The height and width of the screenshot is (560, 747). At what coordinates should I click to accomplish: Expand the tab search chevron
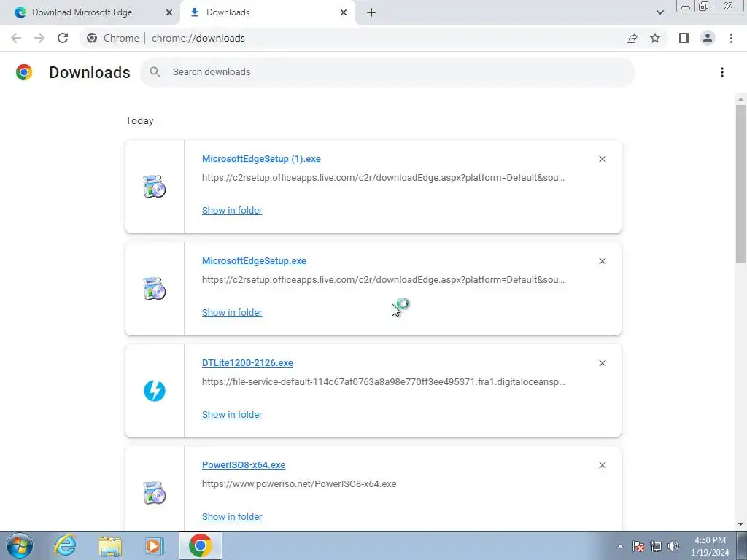pos(659,12)
